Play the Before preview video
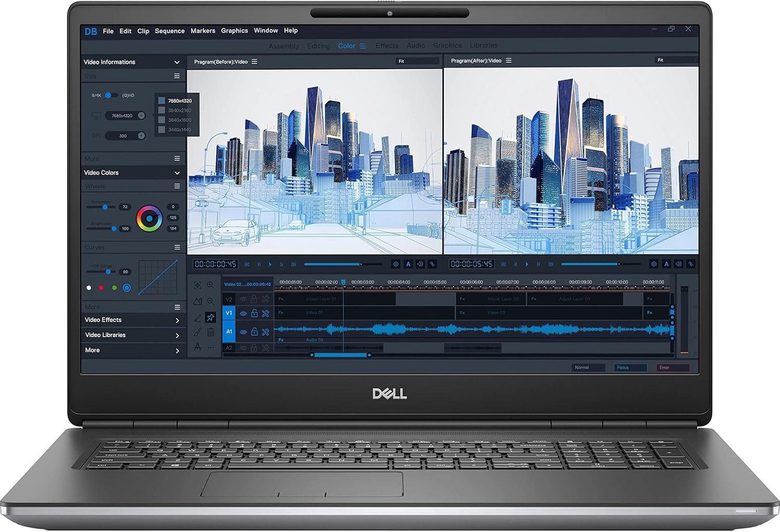Image resolution: width=780 pixels, height=532 pixels. [270, 264]
